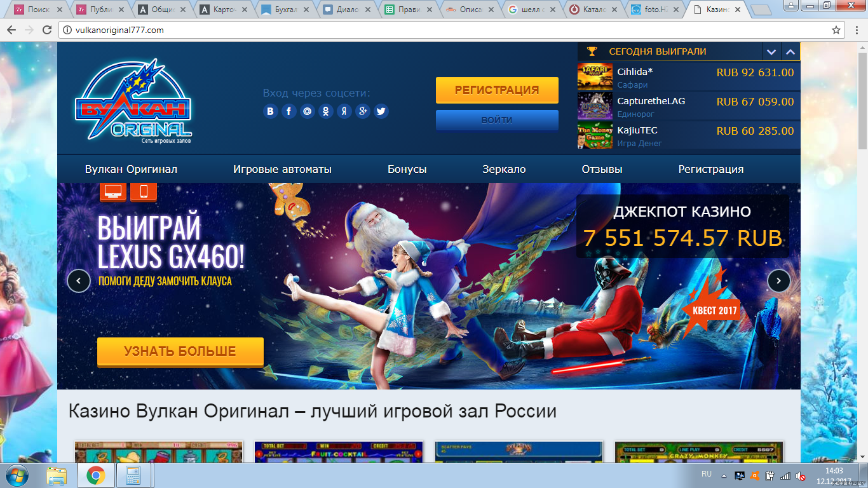Viewport: 868px width, 488px height.
Task: Log in via Google+ social icon
Action: tap(363, 111)
